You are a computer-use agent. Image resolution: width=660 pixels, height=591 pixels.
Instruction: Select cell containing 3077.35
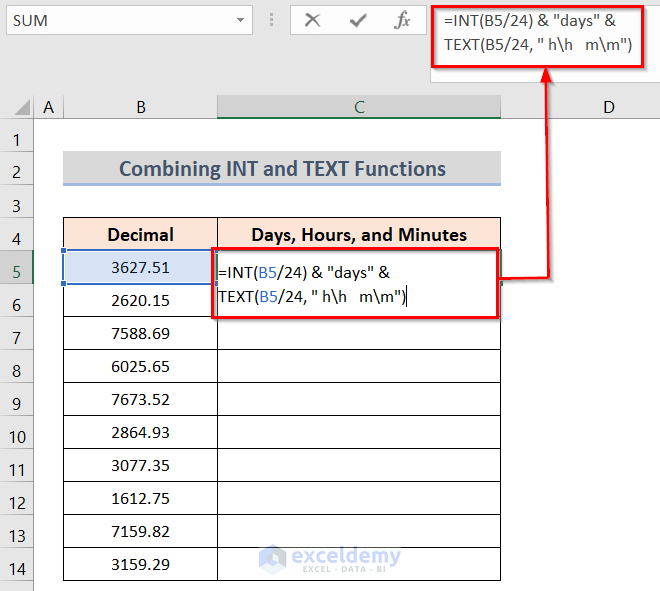point(141,465)
